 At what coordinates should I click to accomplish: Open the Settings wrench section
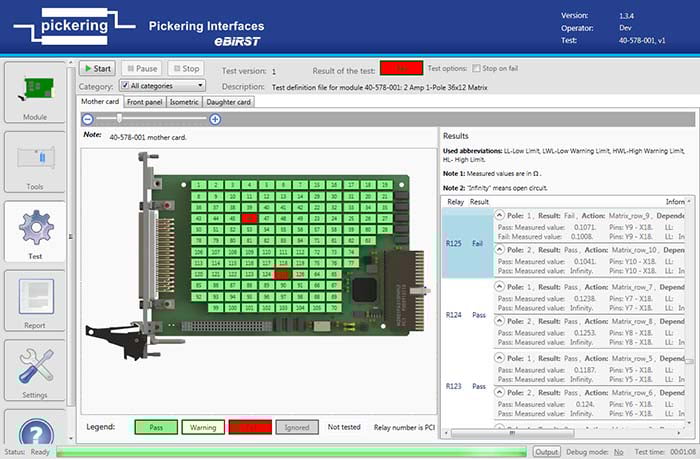(x=35, y=370)
